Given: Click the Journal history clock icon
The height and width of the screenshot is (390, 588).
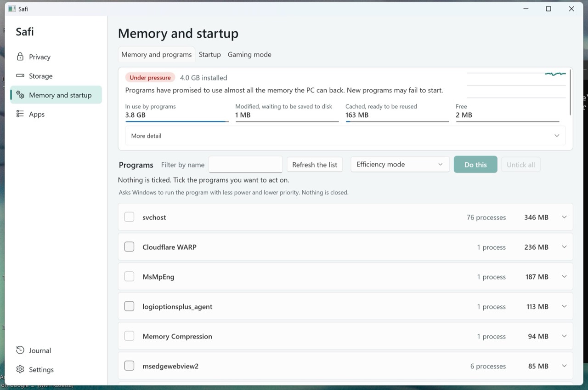Looking at the screenshot, I should (20, 350).
